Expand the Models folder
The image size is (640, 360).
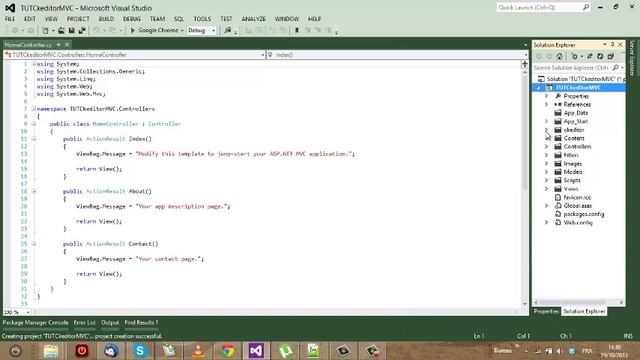click(547, 172)
